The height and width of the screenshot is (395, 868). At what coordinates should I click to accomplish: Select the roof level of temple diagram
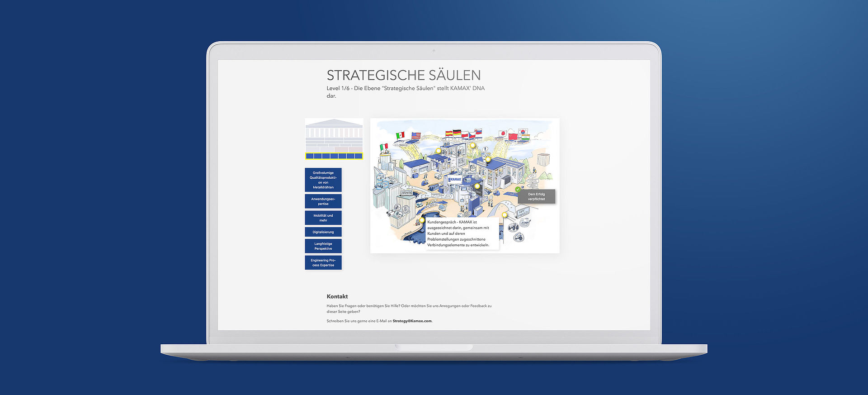tap(334, 122)
